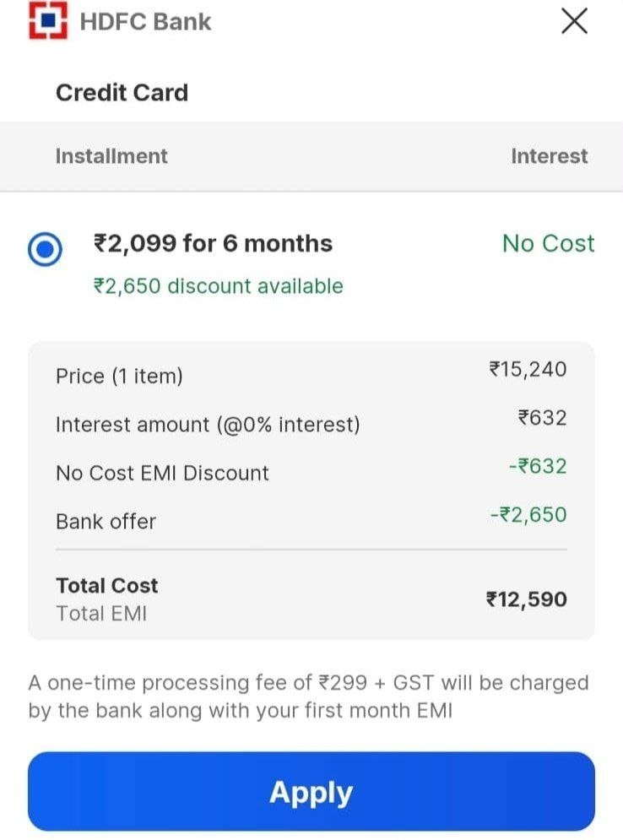The image size is (623, 840).
Task: Select the 6 months installment radio button
Action: click(x=45, y=248)
